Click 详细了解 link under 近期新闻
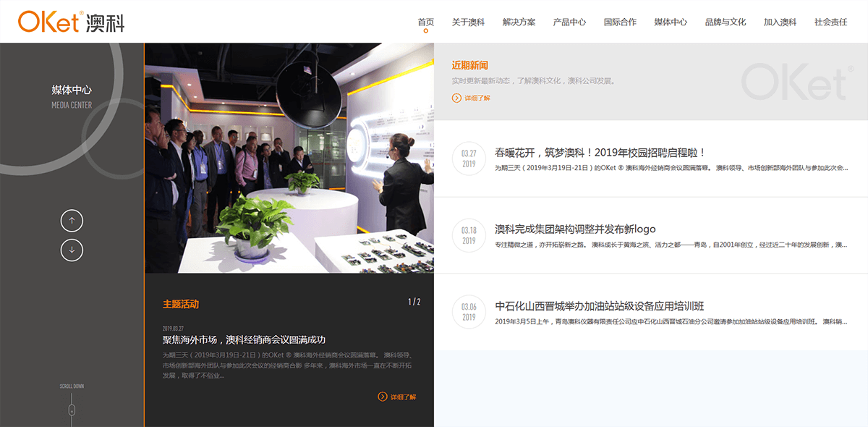Viewport: 868px width, 427px height. (x=477, y=98)
